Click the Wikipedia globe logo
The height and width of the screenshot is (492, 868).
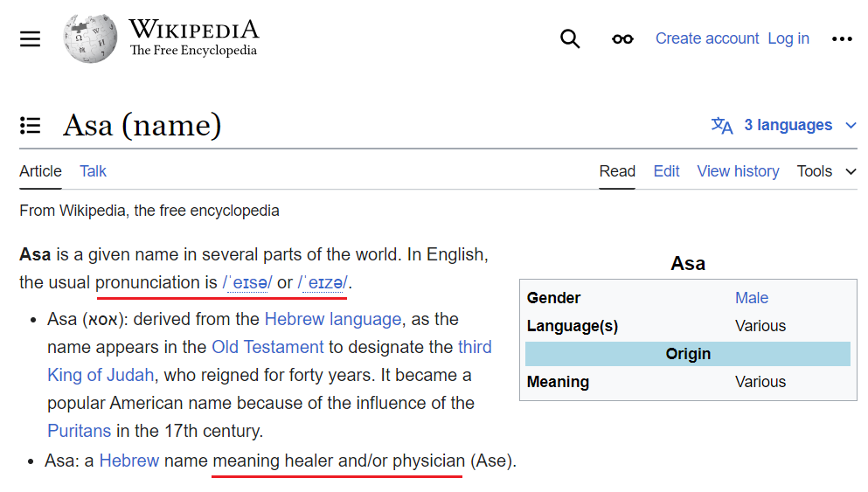pyautogui.click(x=90, y=38)
